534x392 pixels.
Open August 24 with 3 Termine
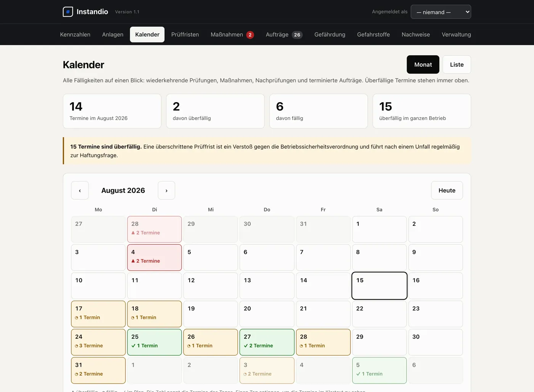coord(98,342)
